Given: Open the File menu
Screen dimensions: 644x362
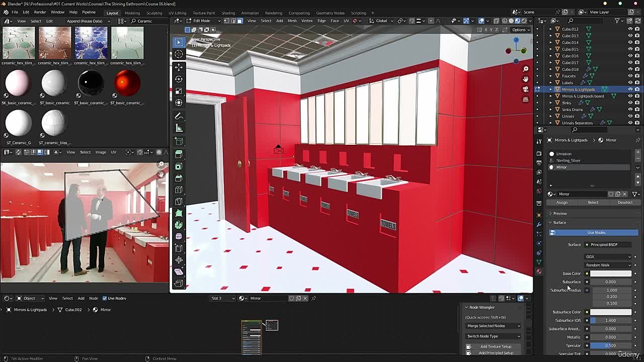Looking at the screenshot, I should click(x=15, y=12).
